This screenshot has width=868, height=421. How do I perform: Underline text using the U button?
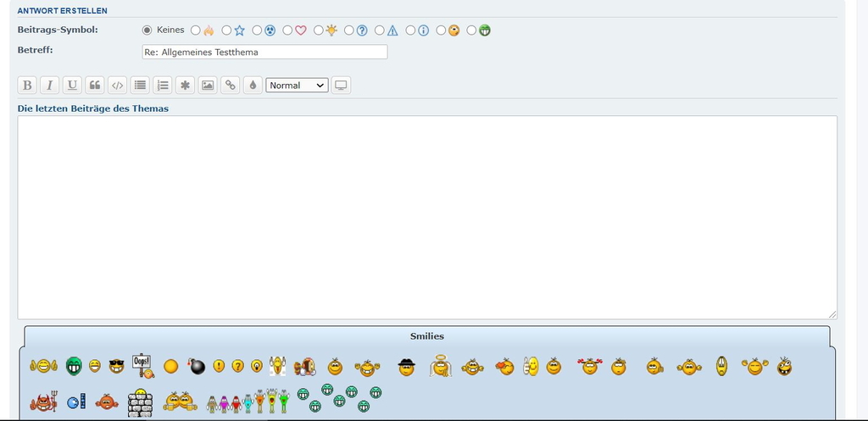click(72, 86)
